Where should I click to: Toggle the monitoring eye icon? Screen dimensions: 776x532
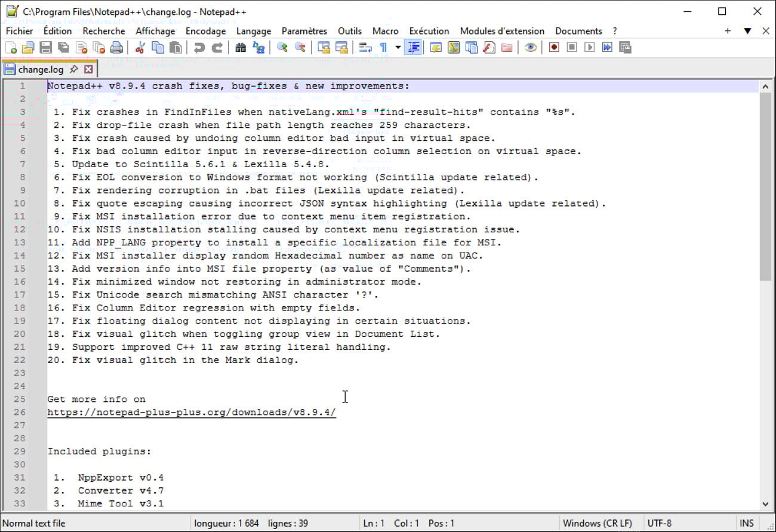coord(531,48)
